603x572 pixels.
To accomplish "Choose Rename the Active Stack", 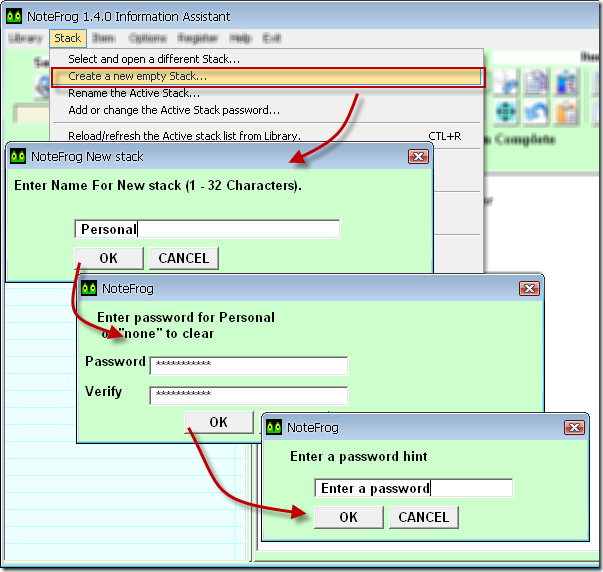I will (x=266, y=93).
